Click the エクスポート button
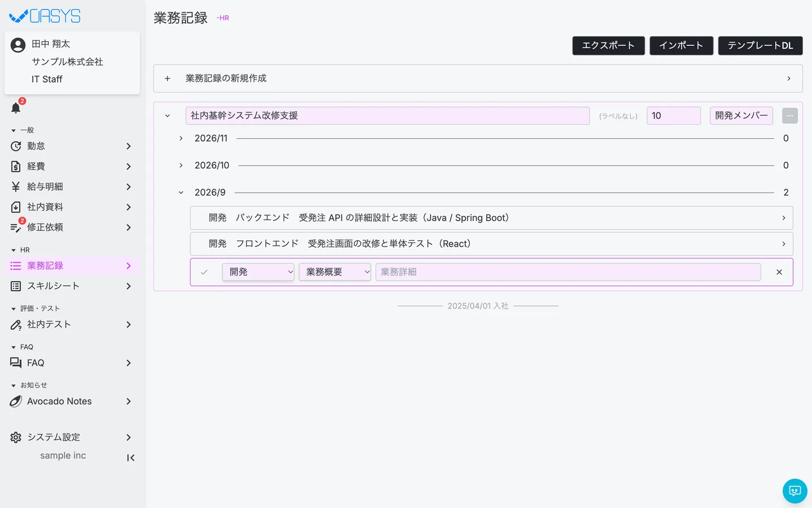 (x=608, y=46)
